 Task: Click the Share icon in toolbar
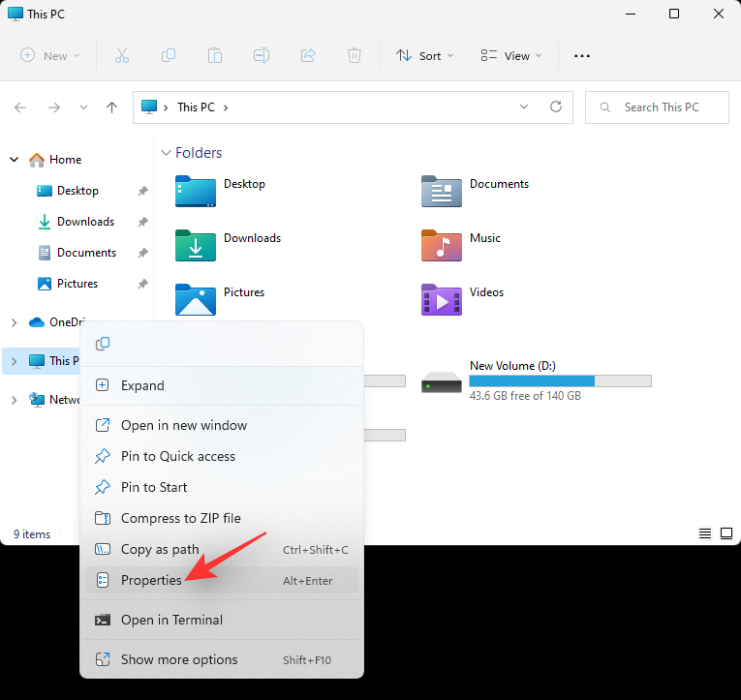pos(308,56)
